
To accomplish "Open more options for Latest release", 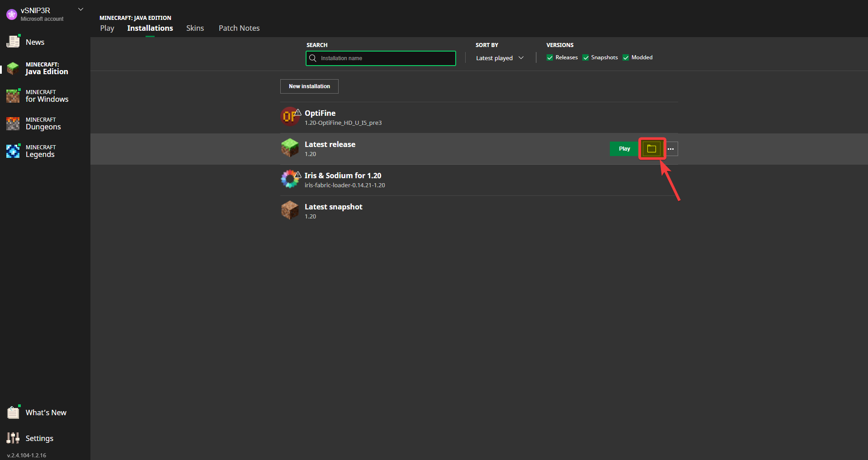I will click(671, 149).
